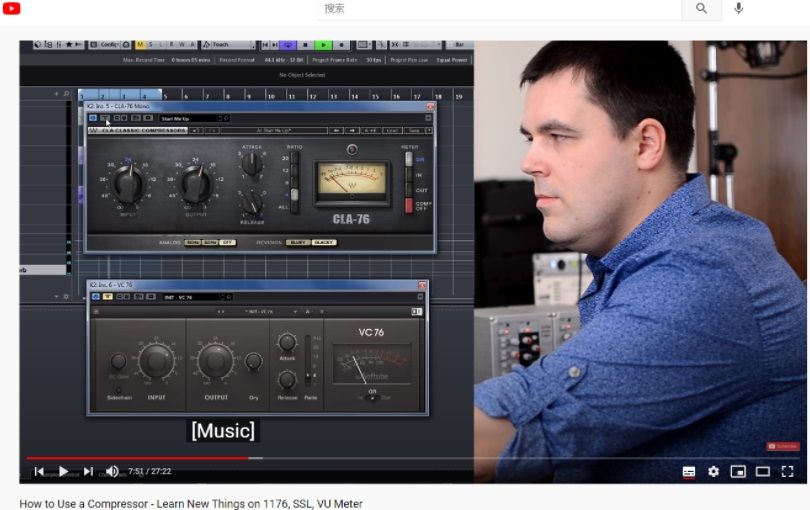The image size is (810, 510).
Task: Play the video from the player controls
Action: [x=63, y=471]
